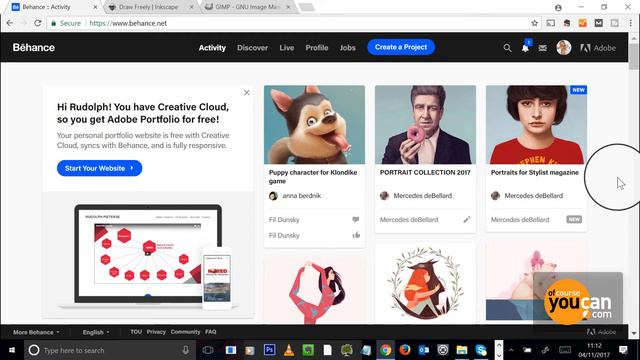Click the microphone icon in Windows search

(x=185, y=350)
